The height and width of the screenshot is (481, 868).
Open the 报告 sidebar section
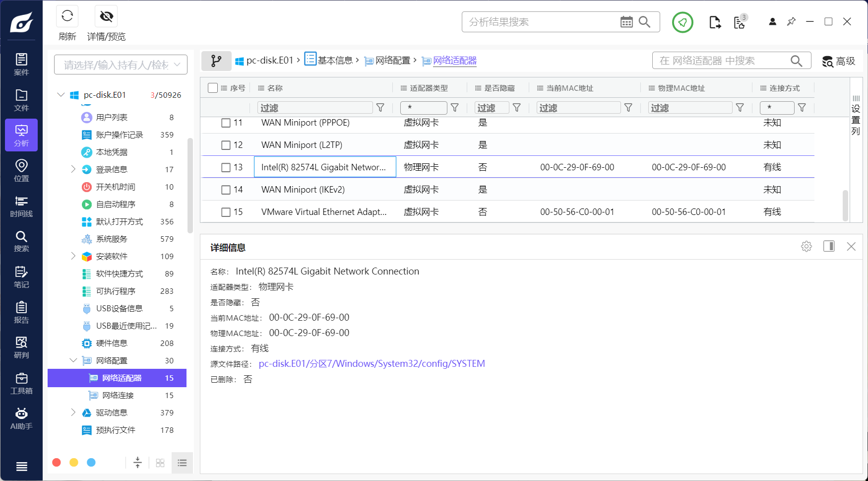[21, 312]
